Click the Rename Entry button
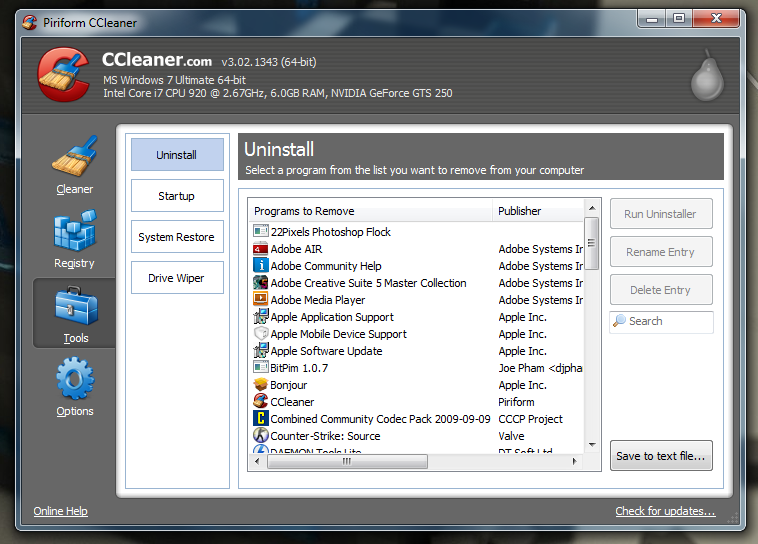Viewport: 758px width, 544px height. point(661,252)
